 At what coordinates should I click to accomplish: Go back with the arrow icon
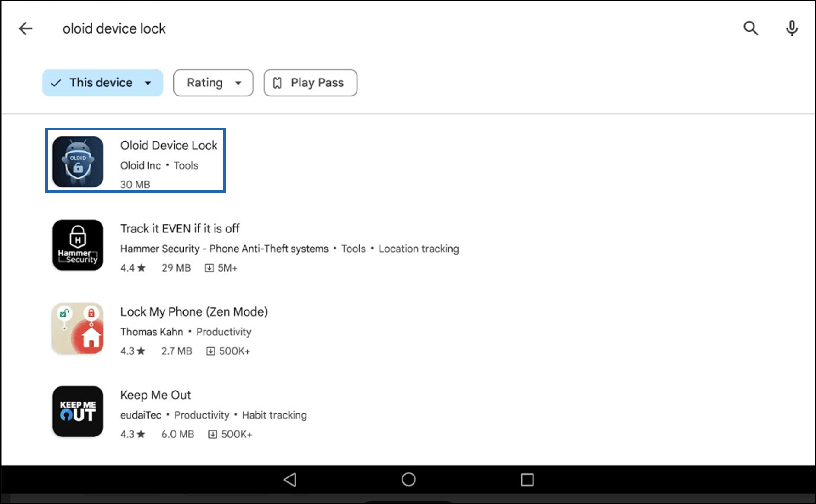(26, 28)
